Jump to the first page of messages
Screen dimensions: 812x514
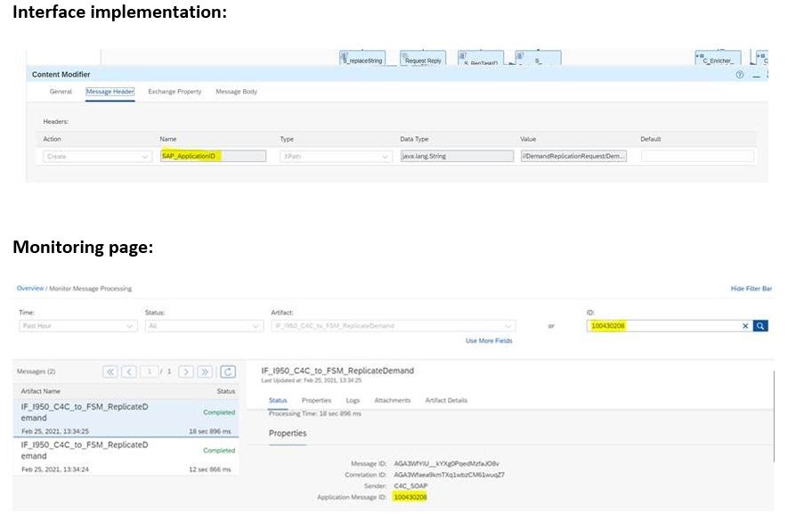(x=111, y=372)
